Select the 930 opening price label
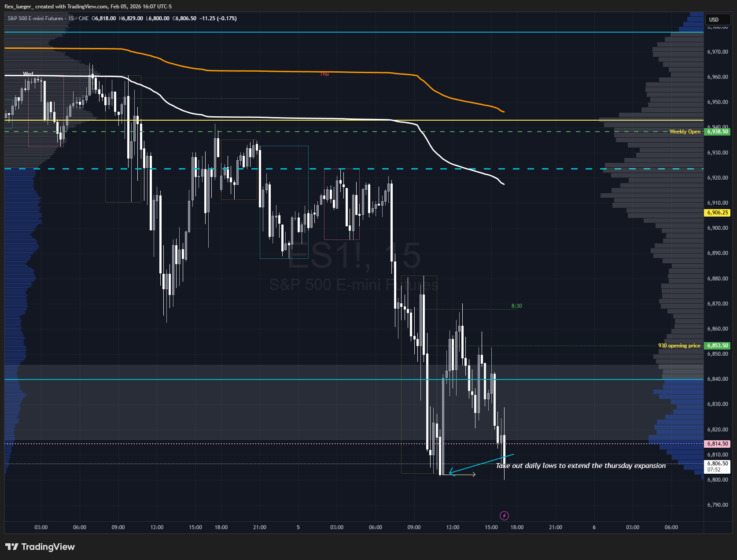The height and width of the screenshot is (560, 737). pos(679,346)
